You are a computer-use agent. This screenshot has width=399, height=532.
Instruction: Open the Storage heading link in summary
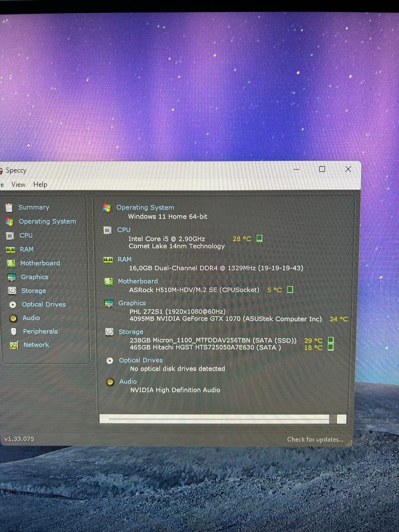click(x=131, y=332)
